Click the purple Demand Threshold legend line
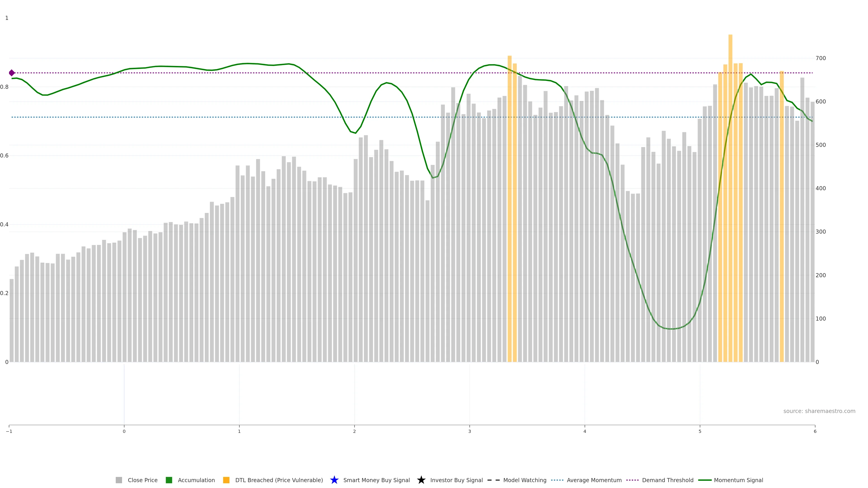The height and width of the screenshot is (488, 868). click(632, 480)
